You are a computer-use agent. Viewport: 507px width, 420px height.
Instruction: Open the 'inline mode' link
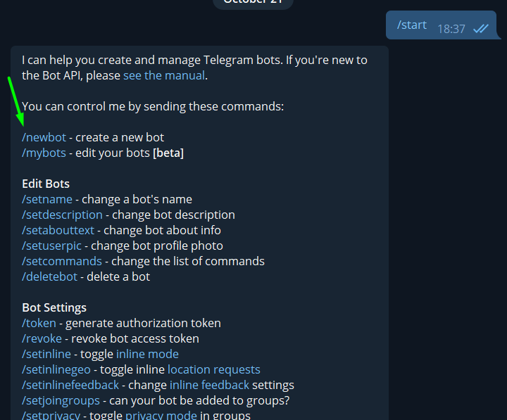(x=147, y=355)
